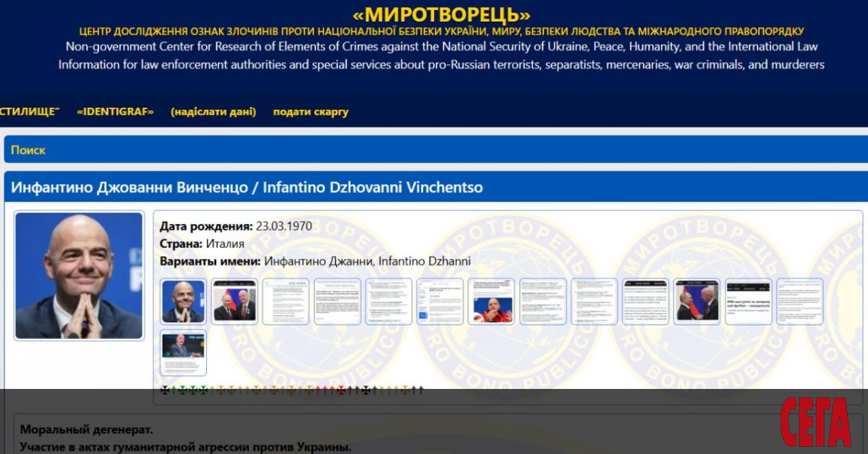Click the red СЕГА logo
The image size is (868, 454).
816,422
